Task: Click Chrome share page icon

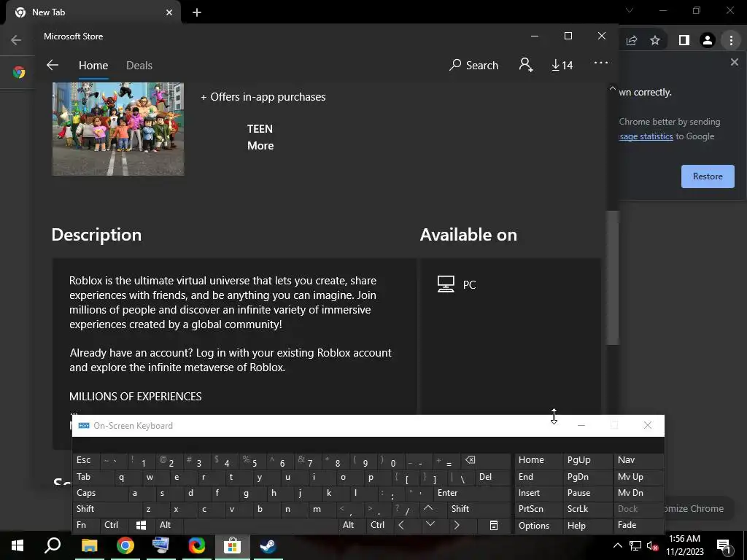Action: coord(632,41)
